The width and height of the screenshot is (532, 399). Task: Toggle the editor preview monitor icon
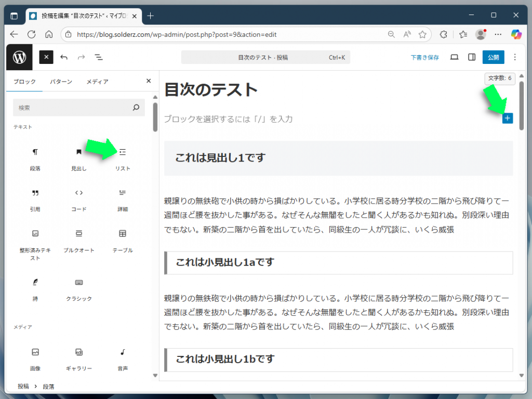point(454,57)
